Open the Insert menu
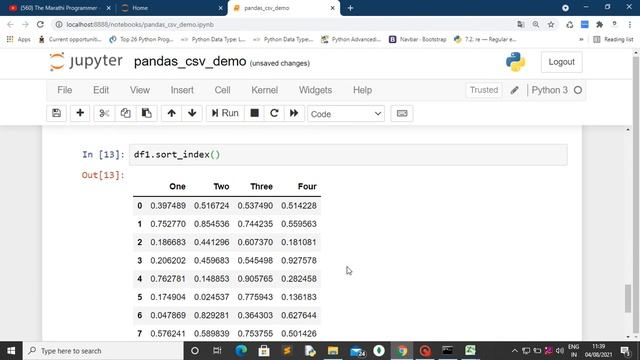The width and height of the screenshot is (640, 360). 182,90
